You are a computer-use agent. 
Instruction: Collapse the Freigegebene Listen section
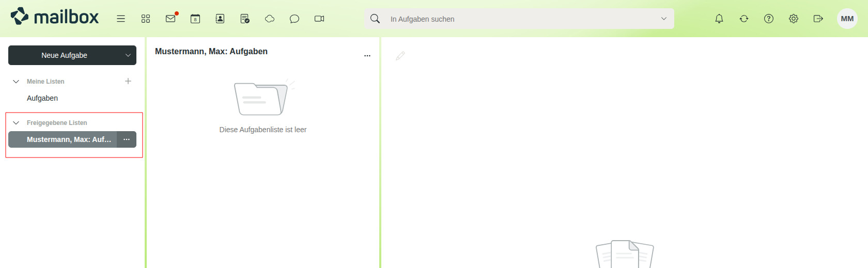16,123
